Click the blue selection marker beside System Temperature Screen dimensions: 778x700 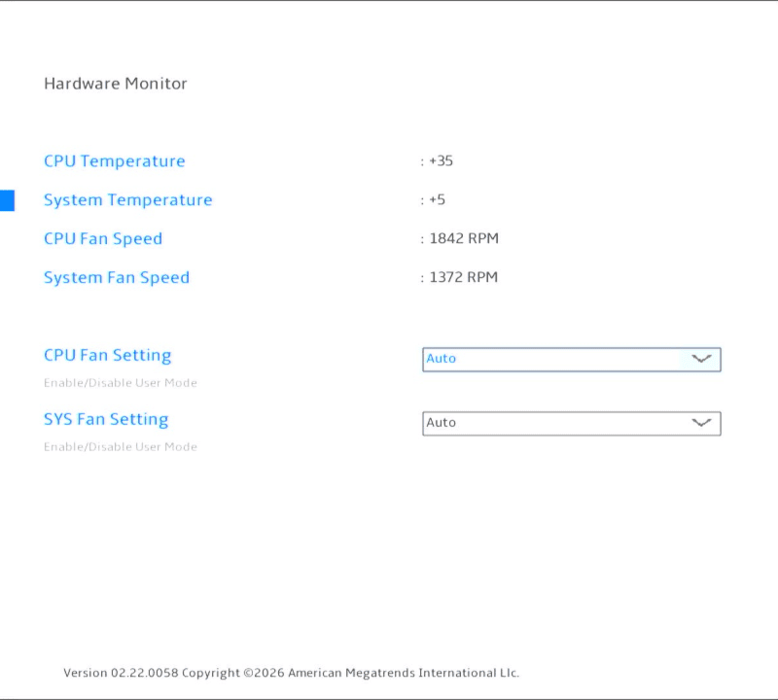pos(7,200)
